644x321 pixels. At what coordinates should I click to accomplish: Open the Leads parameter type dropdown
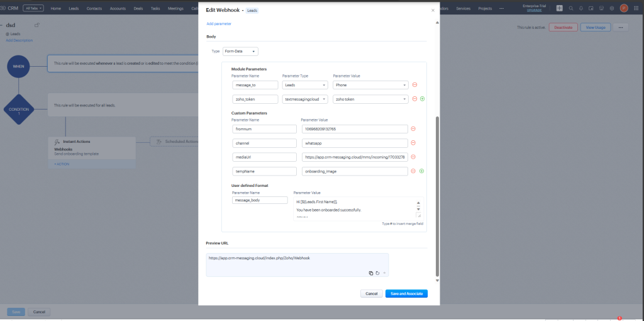coord(305,85)
